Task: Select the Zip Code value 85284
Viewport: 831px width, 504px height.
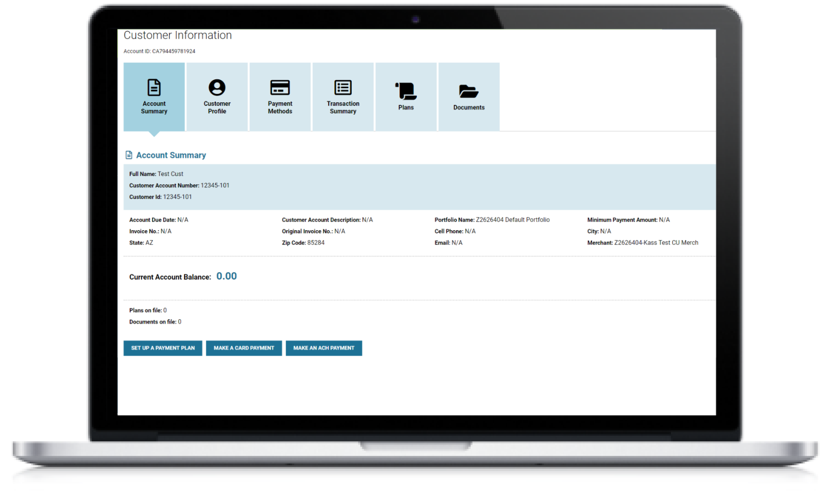Action: tap(316, 243)
